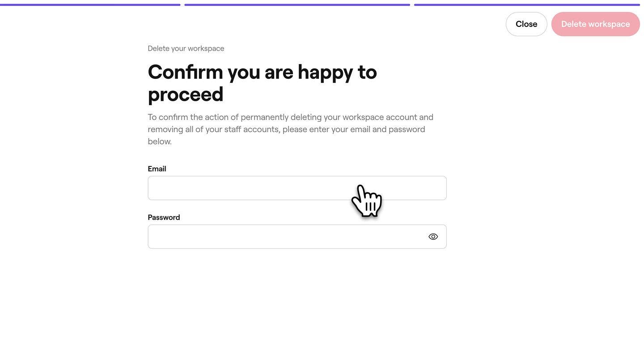644x358 pixels.
Task: Click the word "proceed" in the heading
Action: click(186, 94)
